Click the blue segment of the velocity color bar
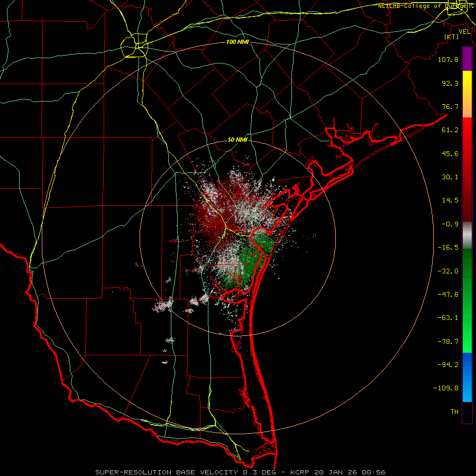The width and height of the screenshot is (476, 476). tap(467, 377)
